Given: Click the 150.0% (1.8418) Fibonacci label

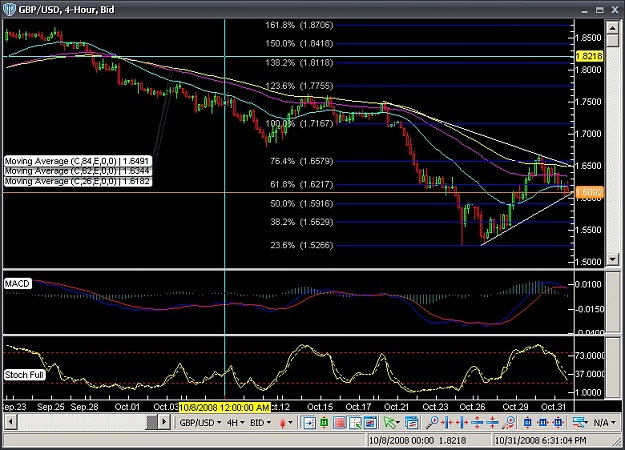Looking at the screenshot, I should [299, 43].
